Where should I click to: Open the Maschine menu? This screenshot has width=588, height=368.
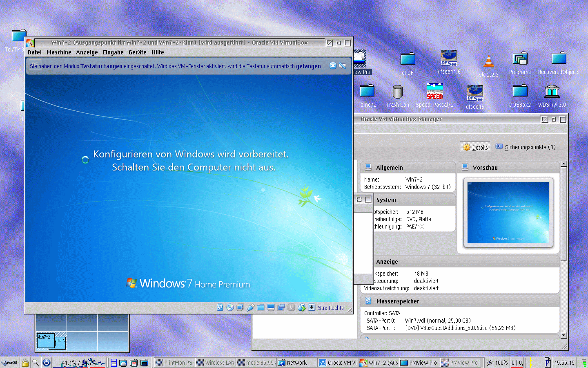[x=59, y=52]
